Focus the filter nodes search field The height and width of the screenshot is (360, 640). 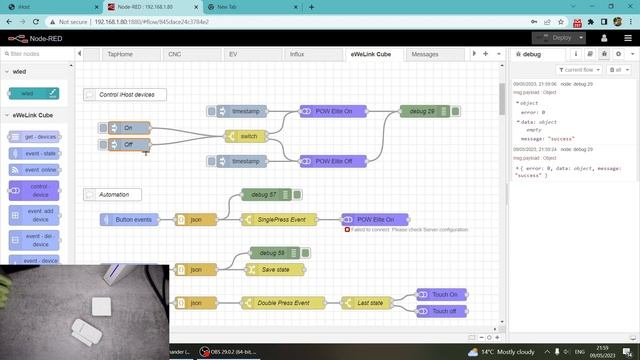(38, 54)
